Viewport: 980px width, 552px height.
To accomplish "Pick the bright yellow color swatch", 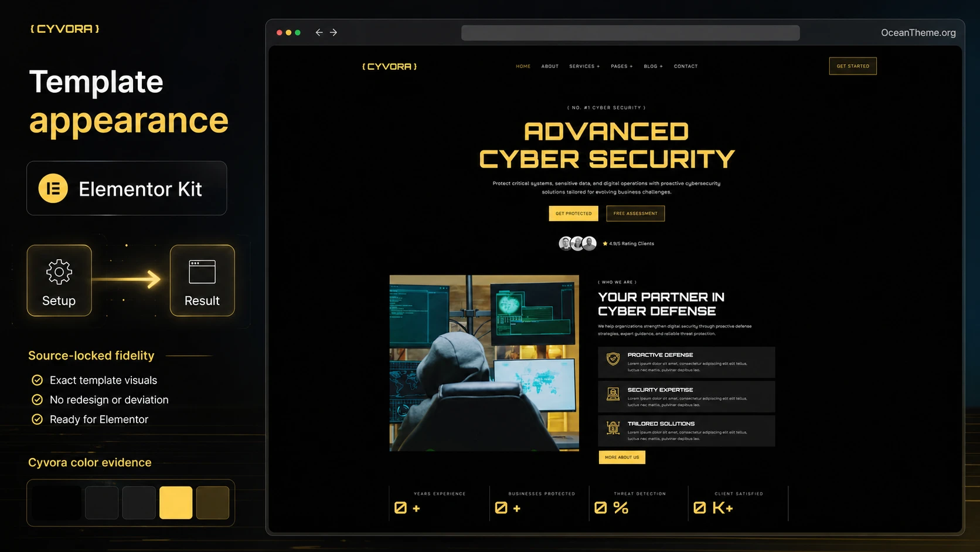I will (x=176, y=503).
